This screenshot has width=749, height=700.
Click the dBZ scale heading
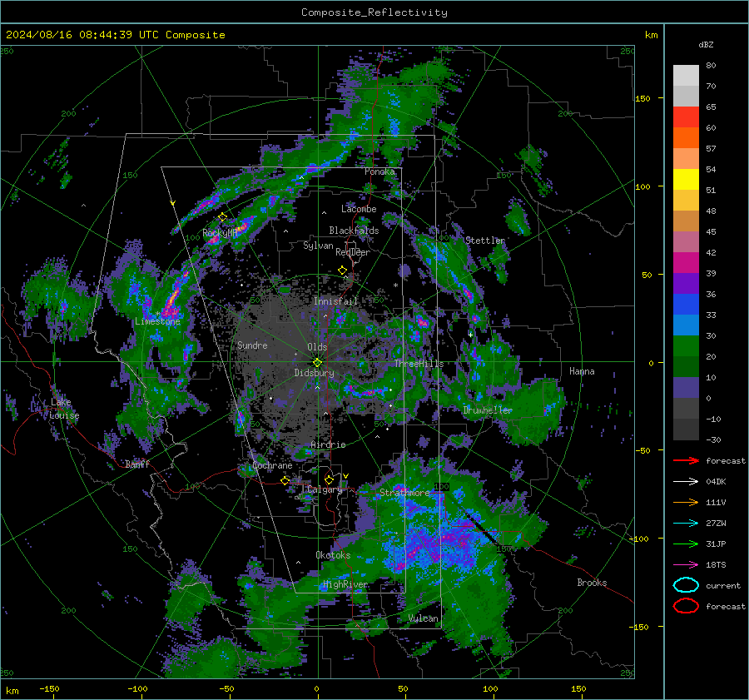point(706,44)
